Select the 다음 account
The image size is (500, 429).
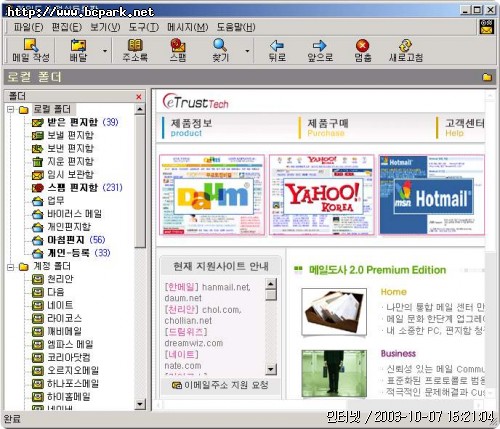click(48, 292)
